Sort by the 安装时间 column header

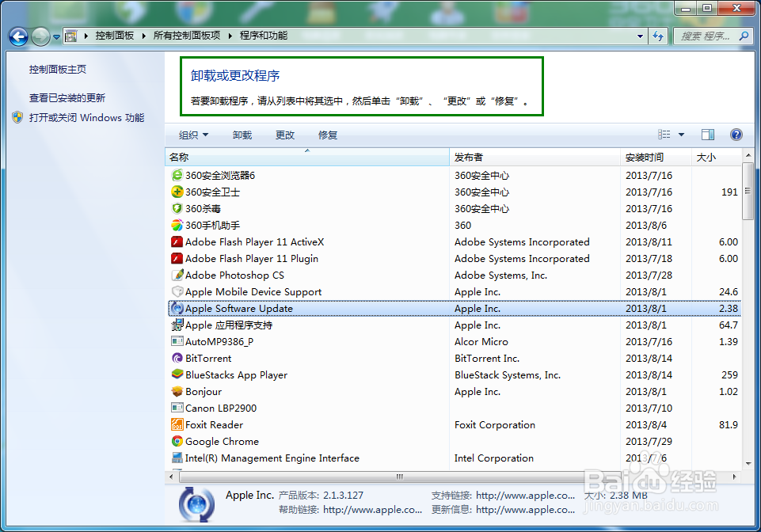click(x=656, y=157)
